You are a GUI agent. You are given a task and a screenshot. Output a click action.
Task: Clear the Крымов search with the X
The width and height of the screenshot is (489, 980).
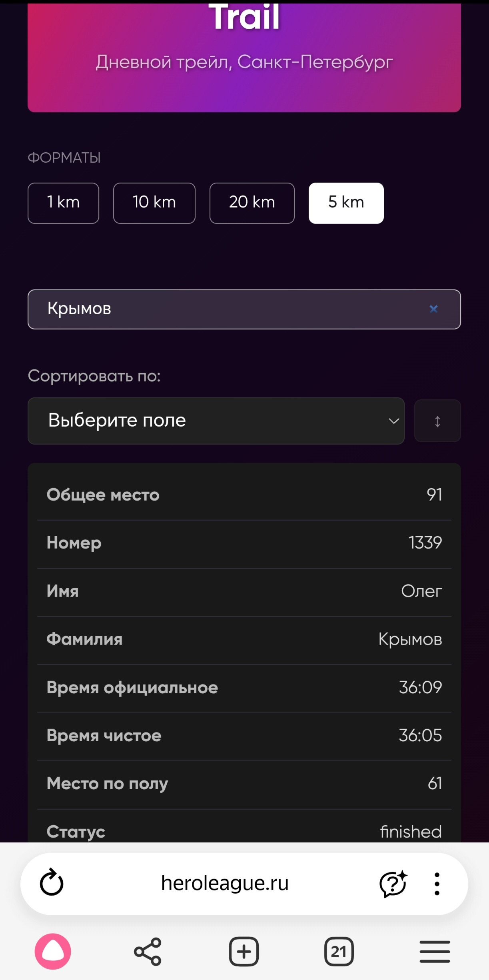[433, 309]
